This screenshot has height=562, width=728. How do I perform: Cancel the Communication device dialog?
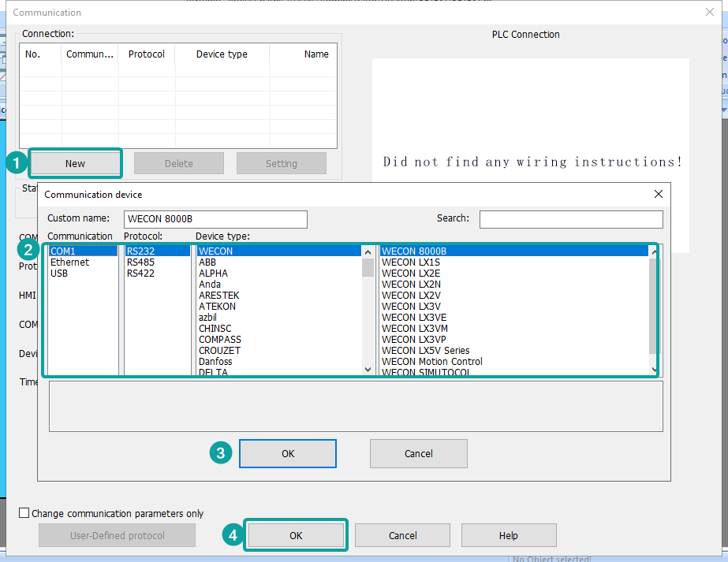pyautogui.click(x=418, y=453)
